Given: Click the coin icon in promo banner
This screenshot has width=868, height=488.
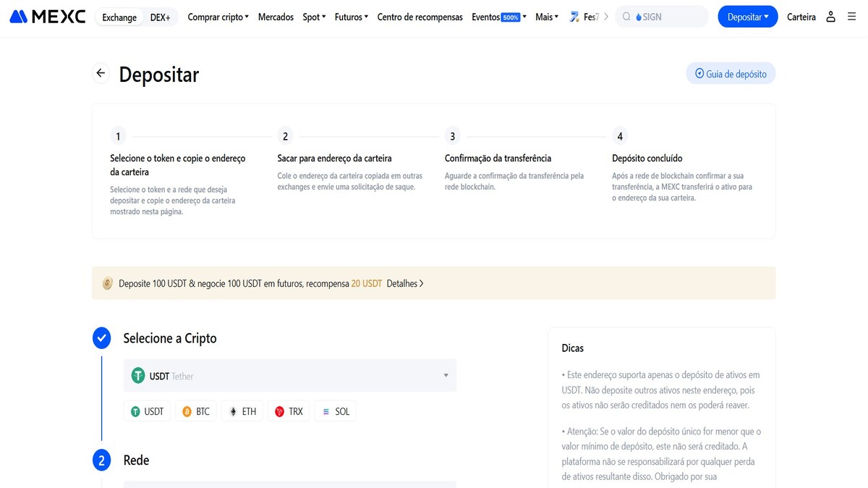Looking at the screenshot, I should pyautogui.click(x=107, y=284).
